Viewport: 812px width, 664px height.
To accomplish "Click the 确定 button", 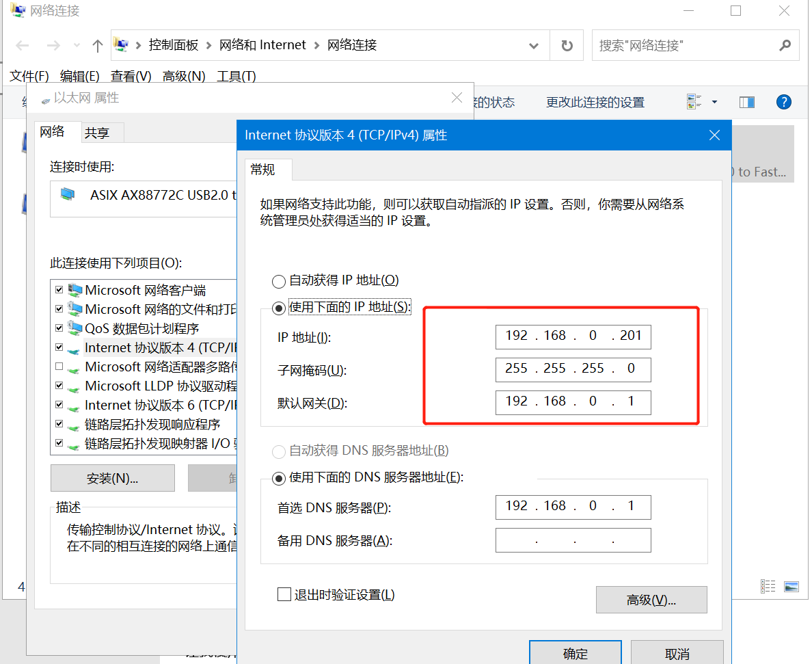I will point(575,654).
